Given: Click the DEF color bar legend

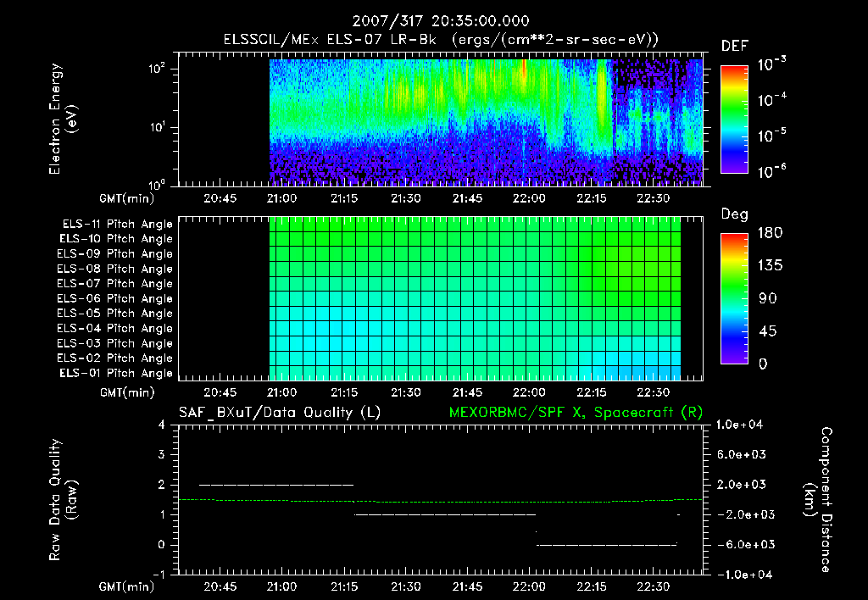Looking at the screenshot, I should coord(734,119).
